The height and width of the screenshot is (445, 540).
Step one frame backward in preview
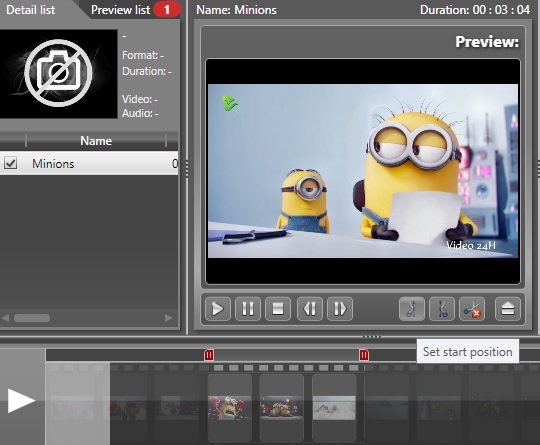pos(310,309)
